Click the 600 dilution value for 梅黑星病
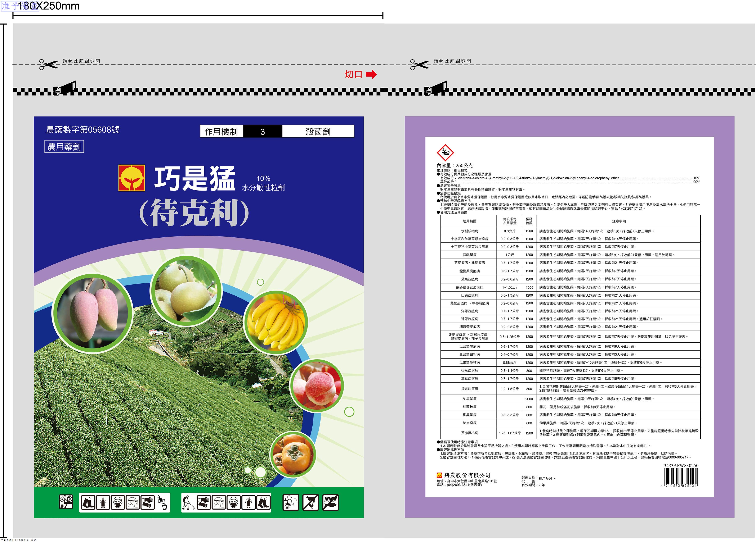The image size is (756, 543). [529, 415]
